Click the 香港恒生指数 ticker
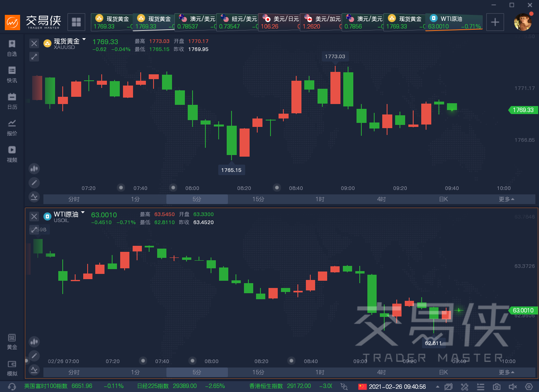Screen dimensions: 539x392 [x=291, y=386]
